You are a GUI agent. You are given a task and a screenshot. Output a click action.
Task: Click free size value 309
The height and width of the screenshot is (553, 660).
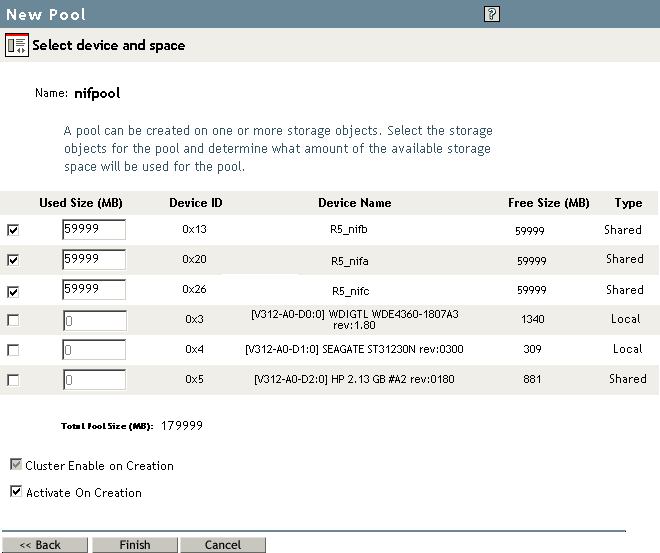pos(532,349)
